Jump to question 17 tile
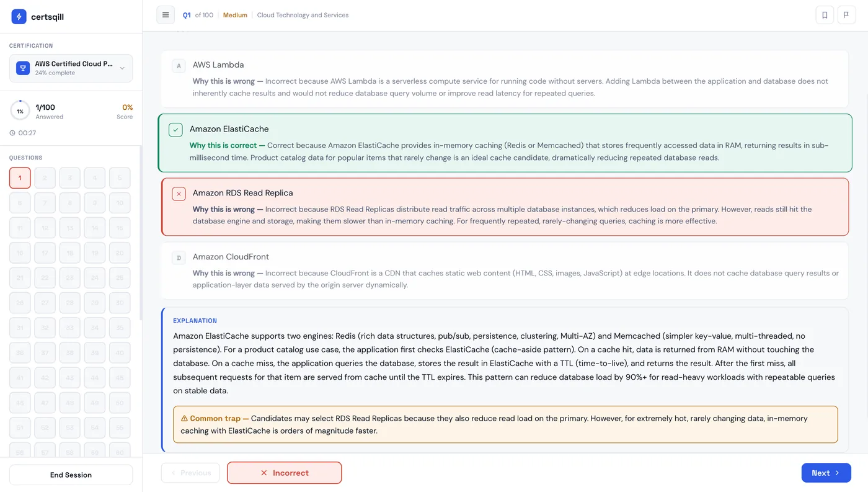 (45, 253)
